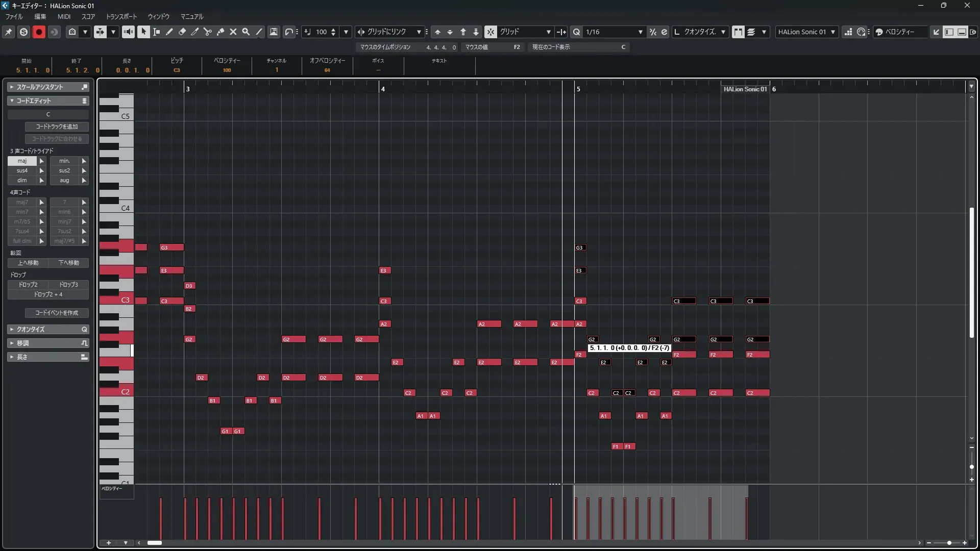The height and width of the screenshot is (551, 980).
Task: Toggle the Record in Editor button
Action: pyautogui.click(x=39, y=32)
